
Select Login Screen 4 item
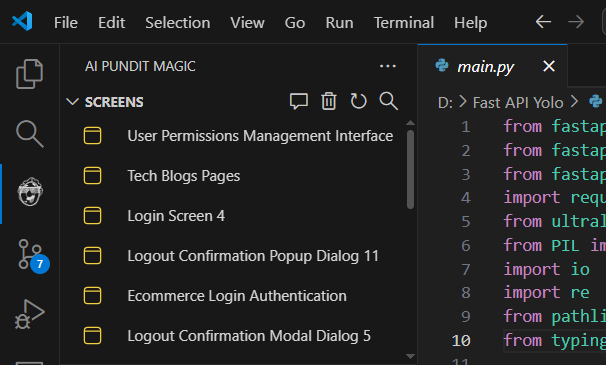[176, 216]
